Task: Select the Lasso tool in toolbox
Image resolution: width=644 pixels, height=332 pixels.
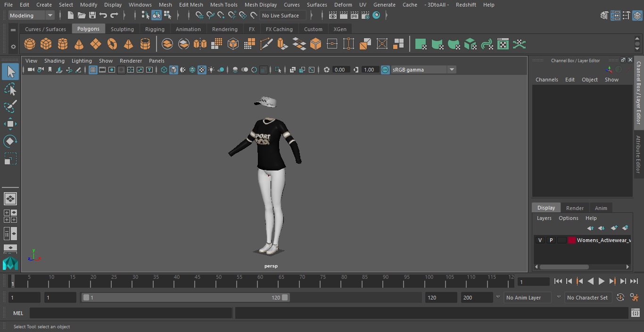Action: (10, 89)
